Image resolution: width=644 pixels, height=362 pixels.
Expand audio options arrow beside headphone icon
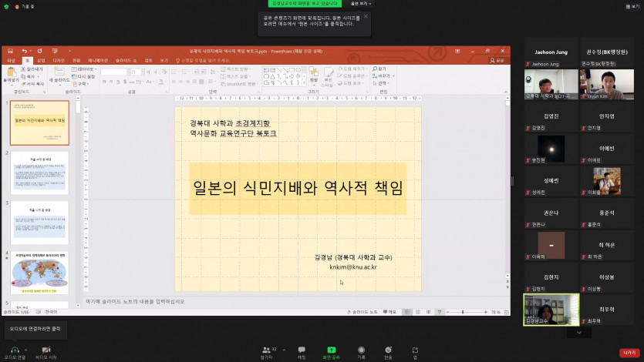[25, 350]
